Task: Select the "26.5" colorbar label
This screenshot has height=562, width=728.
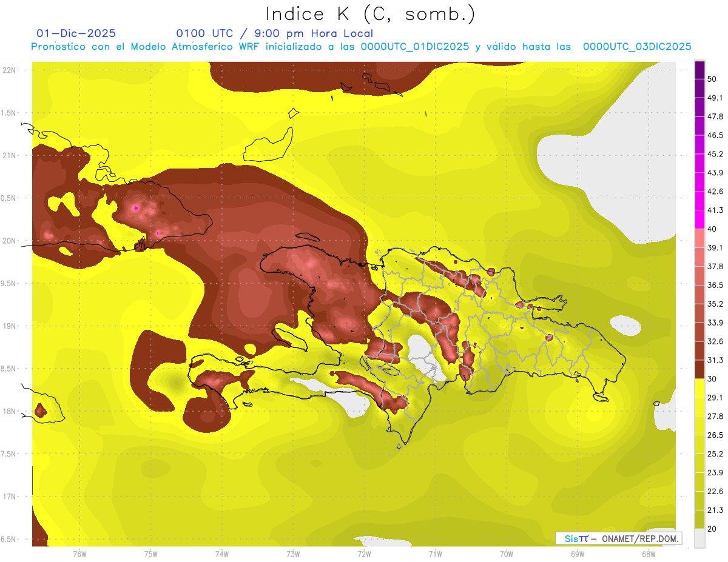Action: pos(715,435)
